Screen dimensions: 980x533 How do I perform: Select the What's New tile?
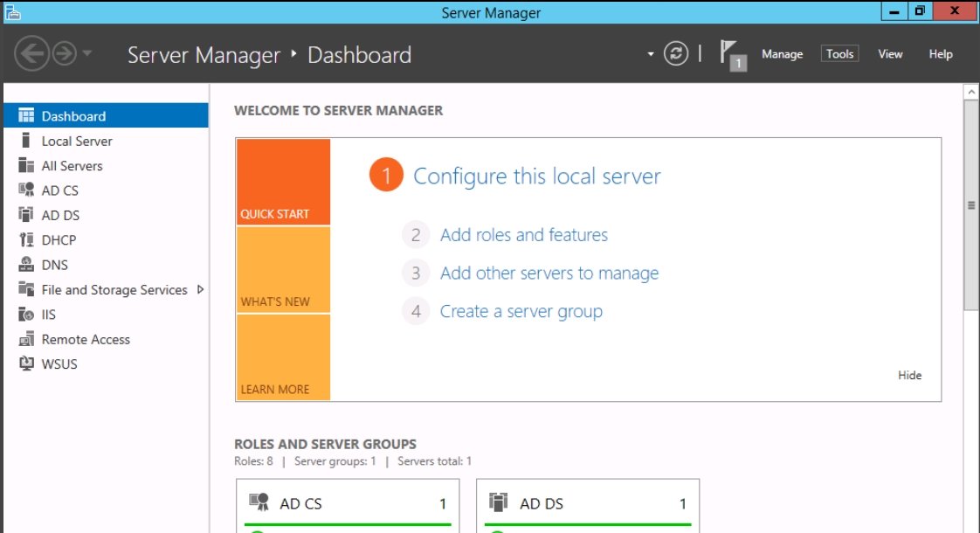pyautogui.click(x=283, y=270)
